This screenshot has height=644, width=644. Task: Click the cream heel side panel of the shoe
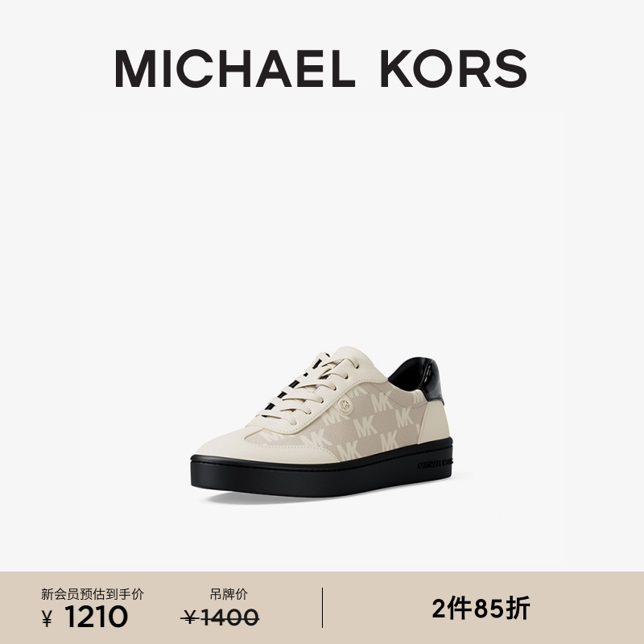click(434, 422)
